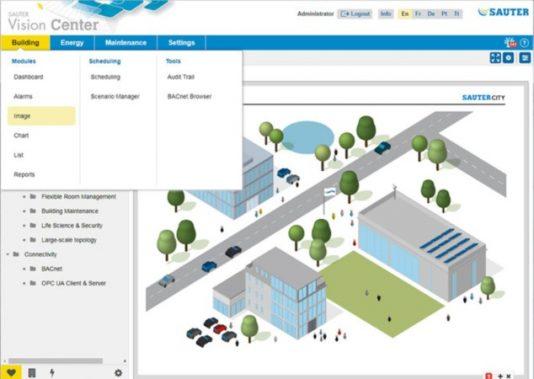Image resolution: width=534 pixels, height=379 pixels.
Task: Open sidebar settings gear icon
Action: [x=118, y=373]
